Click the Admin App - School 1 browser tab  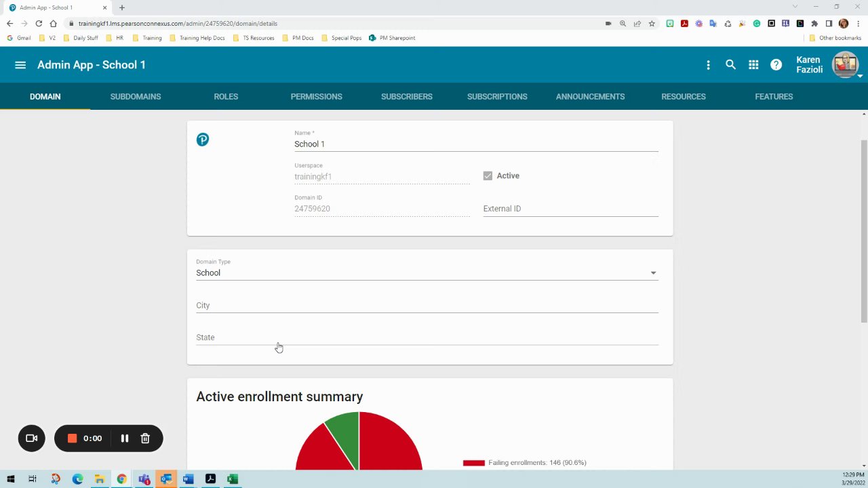57,7
